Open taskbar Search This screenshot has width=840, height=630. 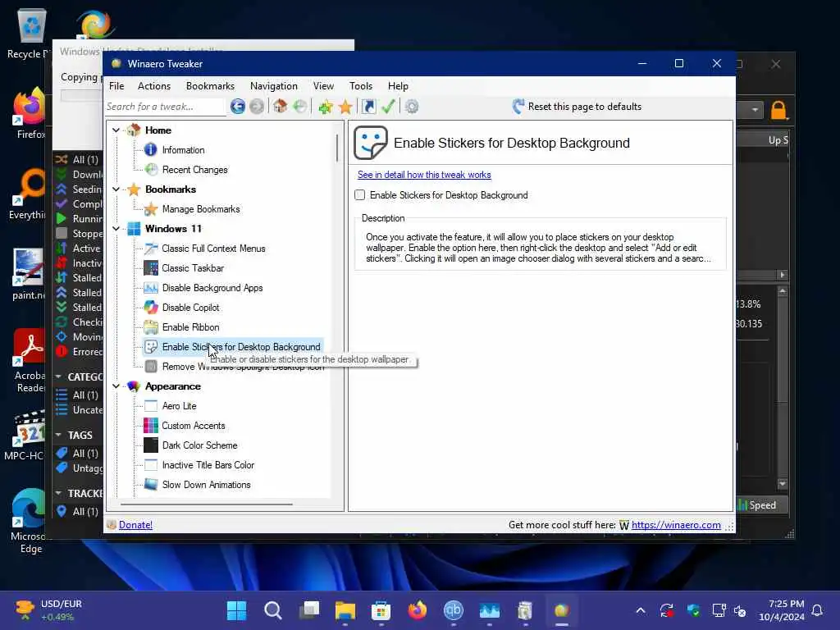pyautogui.click(x=272, y=610)
